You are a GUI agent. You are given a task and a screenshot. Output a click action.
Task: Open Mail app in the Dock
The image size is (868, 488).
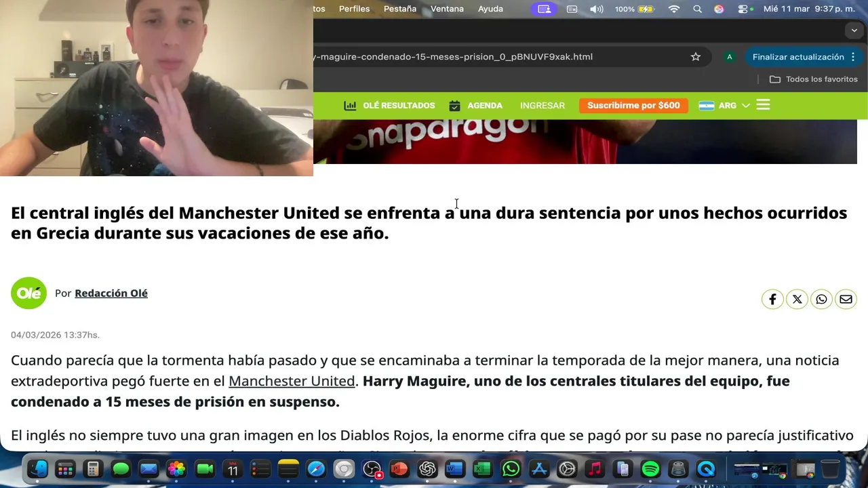coord(149,469)
